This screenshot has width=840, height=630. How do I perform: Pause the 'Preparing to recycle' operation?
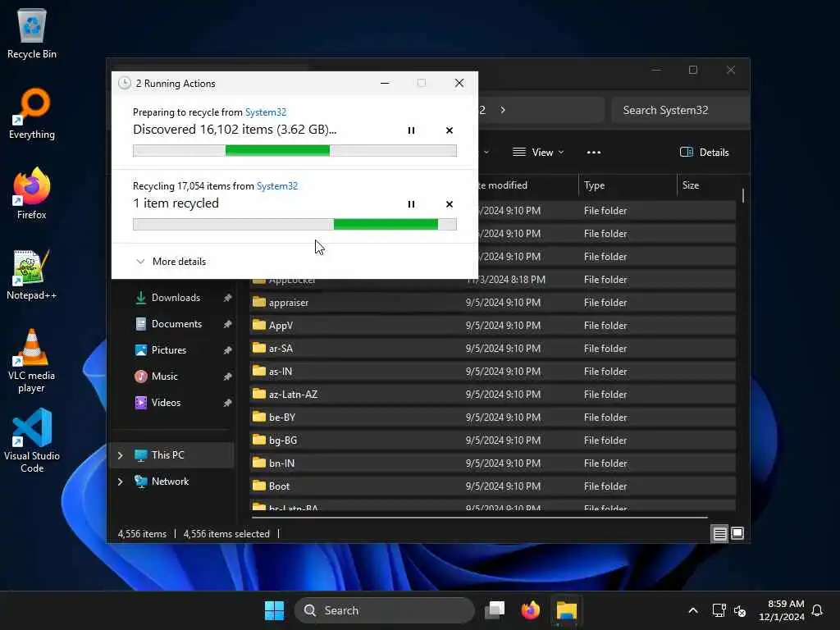pyautogui.click(x=411, y=130)
